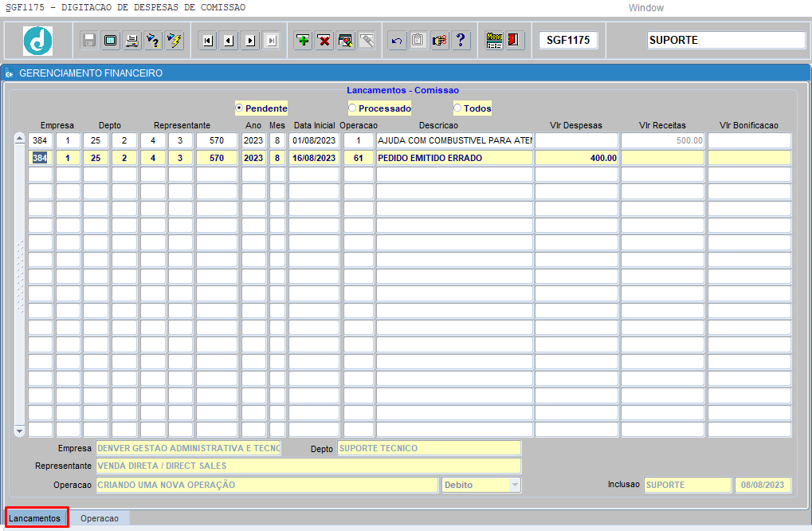Click highlighted Empresa cell 384 in second row
Screen dimensions: 812x531
pos(40,158)
